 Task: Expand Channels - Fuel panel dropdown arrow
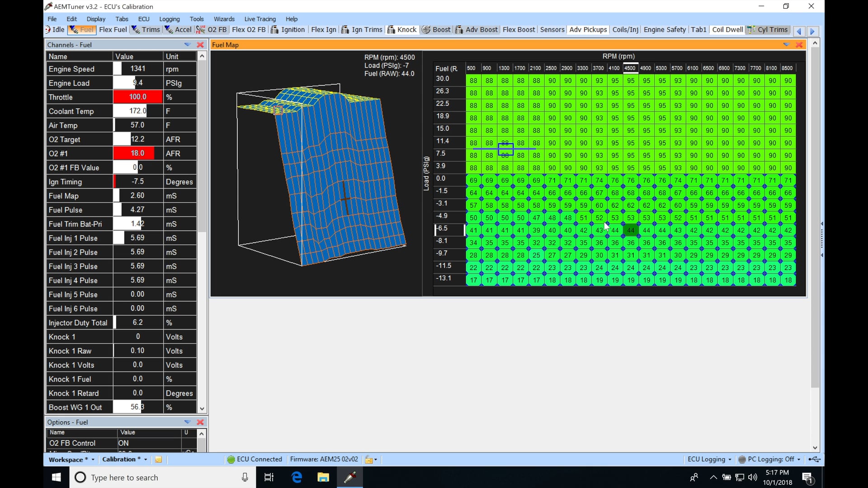[x=187, y=45]
